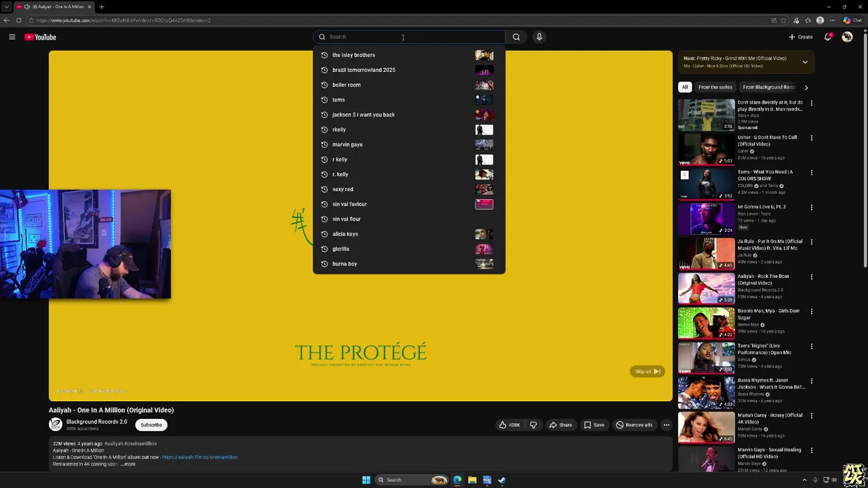Click the Create button
This screenshot has height=488, width=868.
point(800,37)
